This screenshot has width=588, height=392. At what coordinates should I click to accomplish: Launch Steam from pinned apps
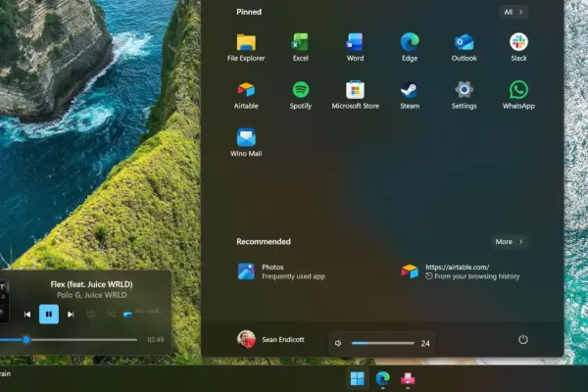click(410, 95)
